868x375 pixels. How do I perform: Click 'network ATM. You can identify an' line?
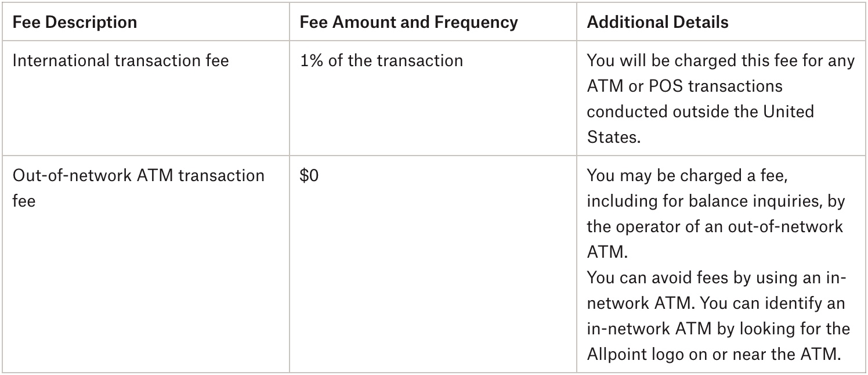click(x=715, y=303)
